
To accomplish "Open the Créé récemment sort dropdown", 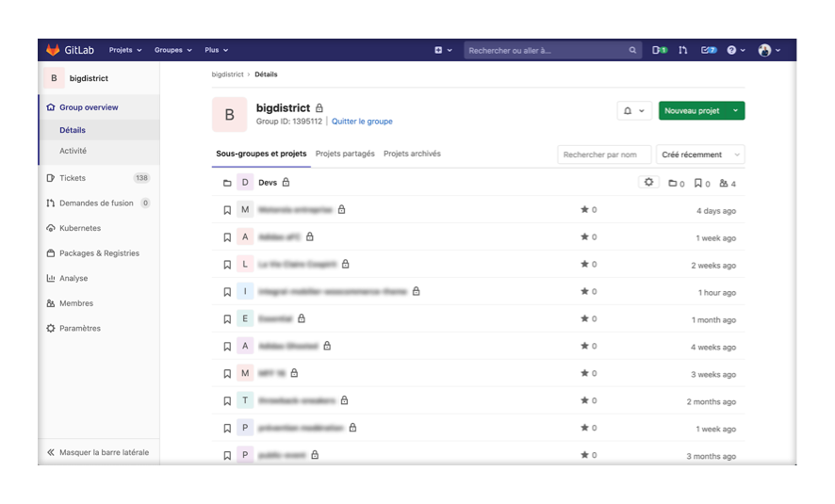I will (700, 154).
